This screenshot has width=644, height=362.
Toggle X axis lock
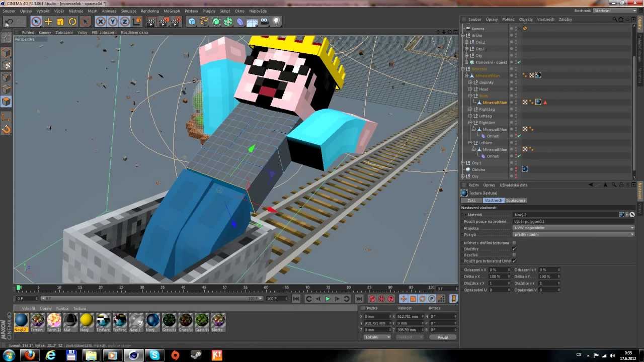click(101, 22)
